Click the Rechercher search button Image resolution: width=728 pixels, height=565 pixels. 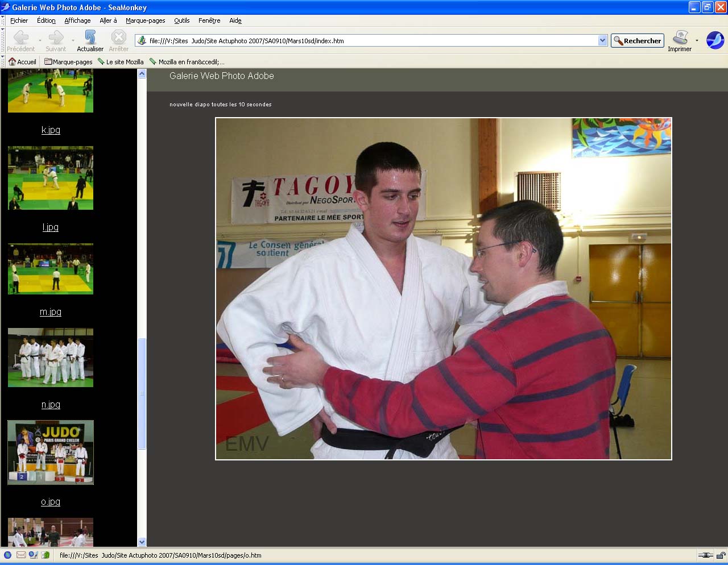637,41
